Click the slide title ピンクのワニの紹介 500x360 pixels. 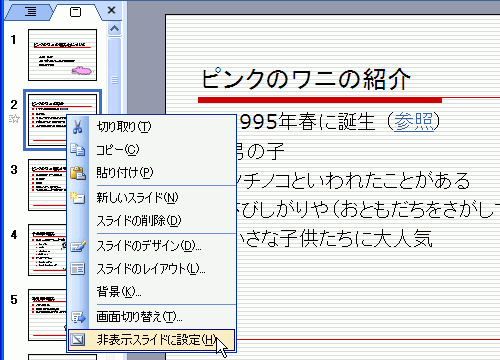[306, 79]
